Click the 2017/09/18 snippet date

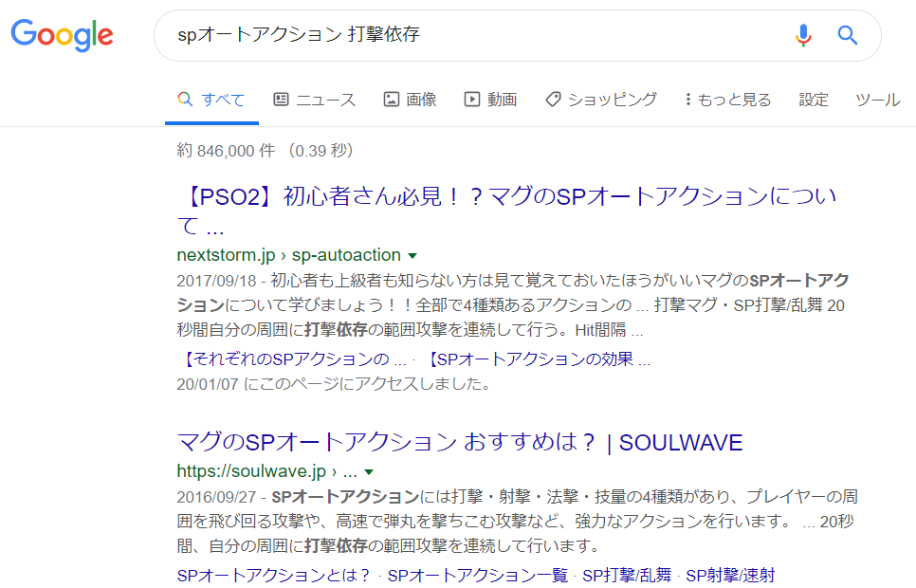click(216, 281)
